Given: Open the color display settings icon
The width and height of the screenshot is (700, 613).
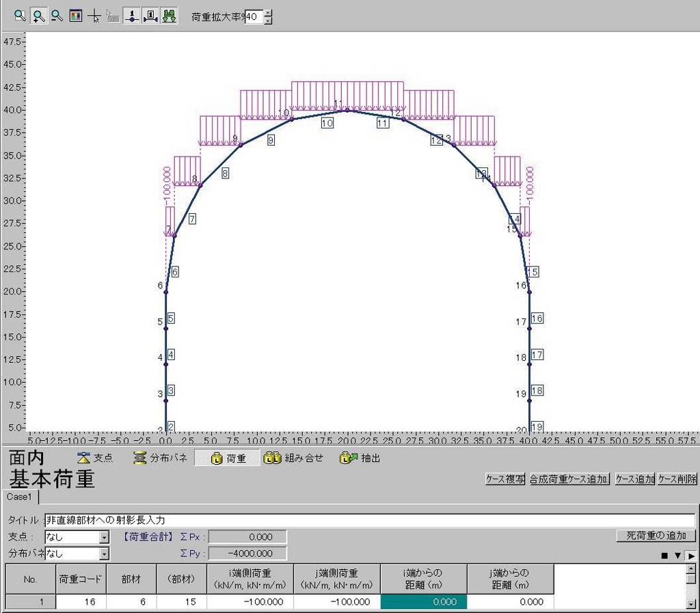Looking at the screenshot, I should coord(76,16).
